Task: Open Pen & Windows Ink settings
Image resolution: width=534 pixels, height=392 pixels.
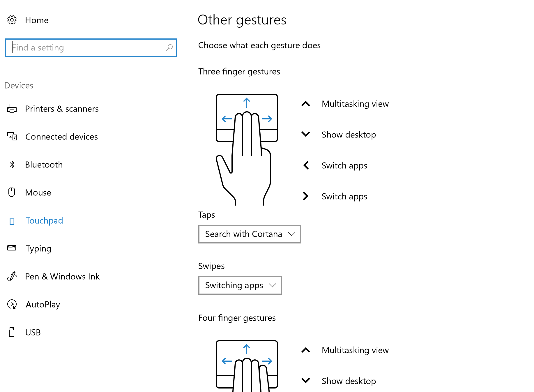Action: (x=62, y=276)
